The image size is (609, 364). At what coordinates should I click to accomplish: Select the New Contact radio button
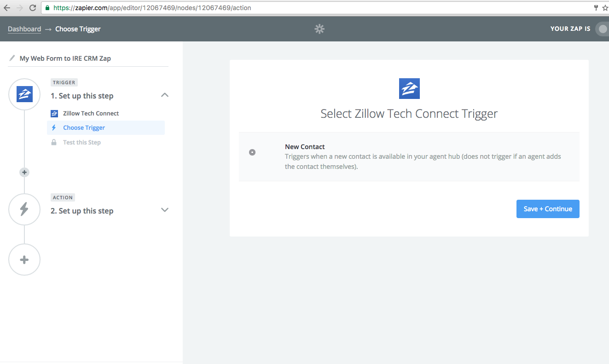pyautogui.click(x=252, y=152)
